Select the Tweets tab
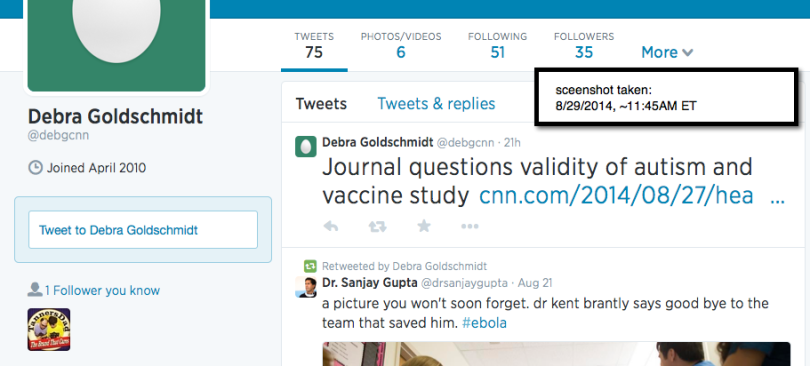The height and width of the screenshot is (366, 810). click(321, 104)
